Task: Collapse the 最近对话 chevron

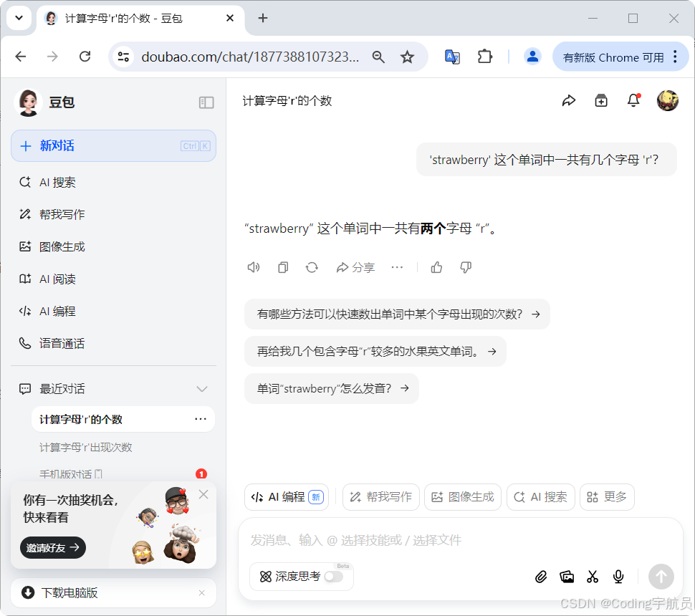Action: [x=201, y=389]
